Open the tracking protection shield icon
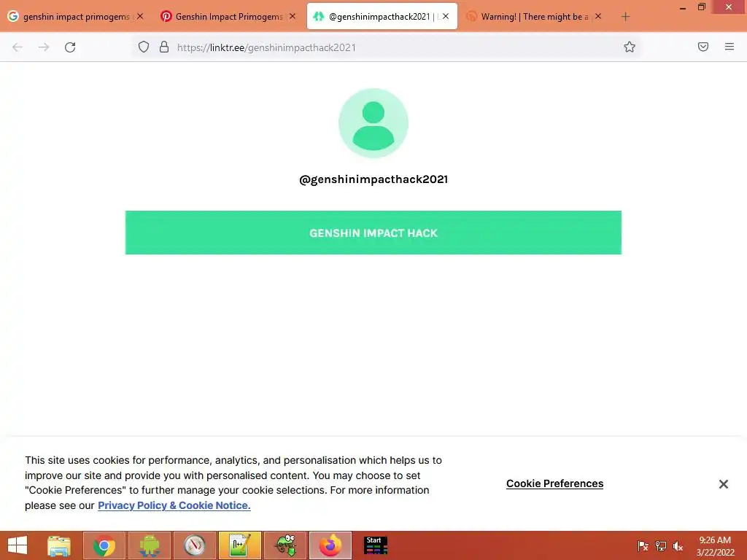 [144, 47]
